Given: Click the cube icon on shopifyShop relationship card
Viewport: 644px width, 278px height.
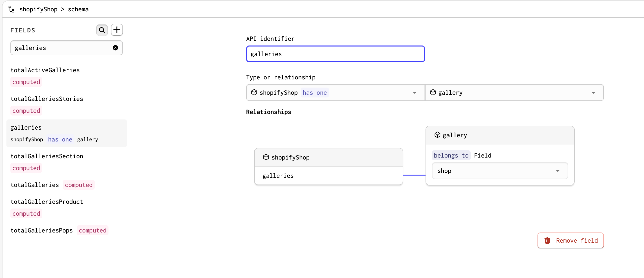Looking at the screenshot, I should [266, 157].
